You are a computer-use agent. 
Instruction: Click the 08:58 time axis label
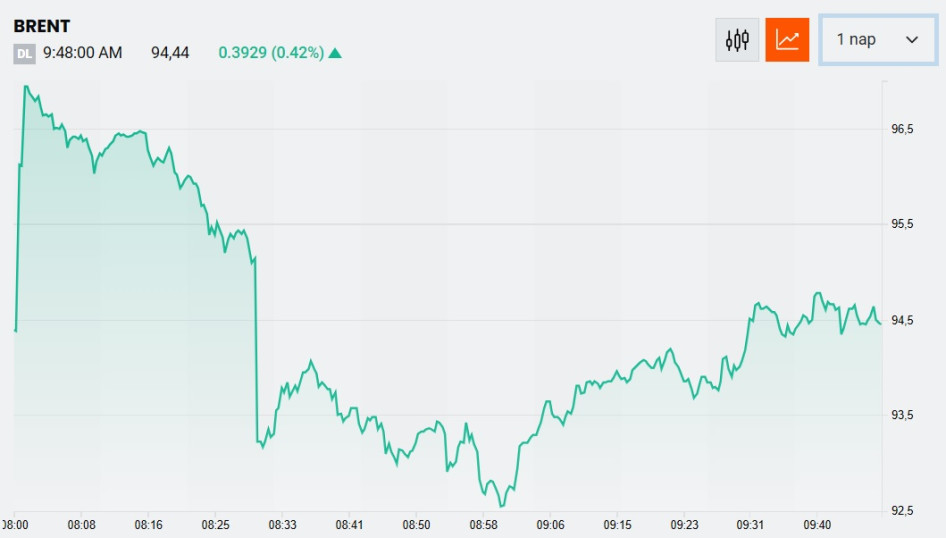(x=483, y=524)
